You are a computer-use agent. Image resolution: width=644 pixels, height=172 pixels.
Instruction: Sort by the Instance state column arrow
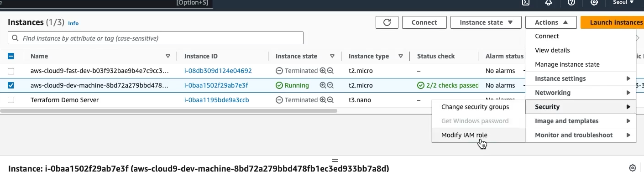pos(332,56)
